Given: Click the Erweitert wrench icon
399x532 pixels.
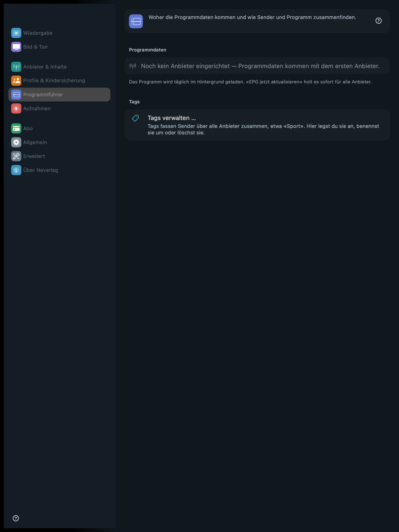Looking at the screenshot, I should [16, 156].
